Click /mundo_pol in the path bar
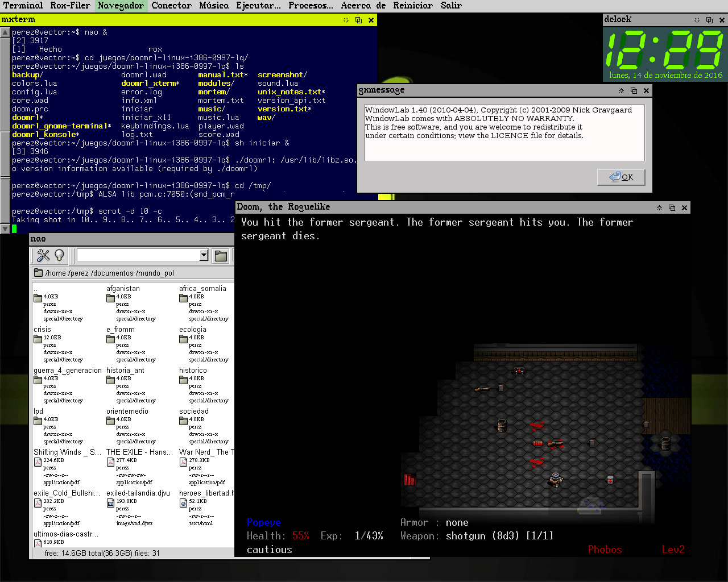Viewport: 728px width, 582px height. tap(155, 273)
